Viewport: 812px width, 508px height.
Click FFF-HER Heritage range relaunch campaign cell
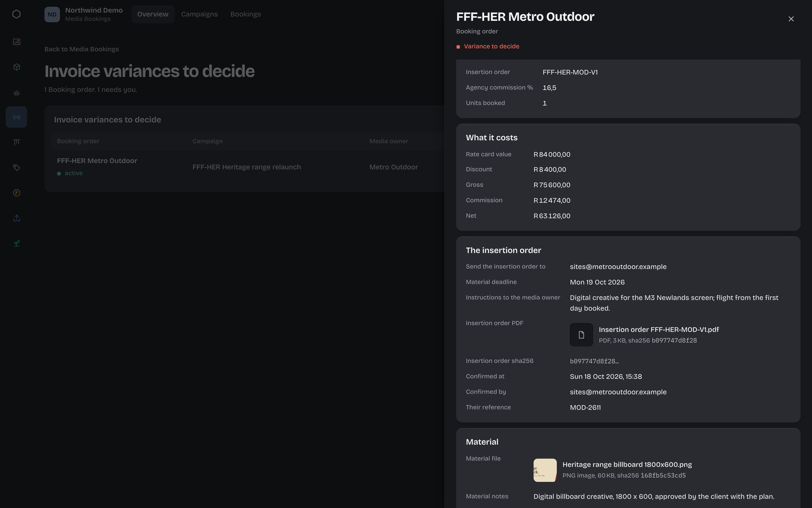click(x=246, y=167)
